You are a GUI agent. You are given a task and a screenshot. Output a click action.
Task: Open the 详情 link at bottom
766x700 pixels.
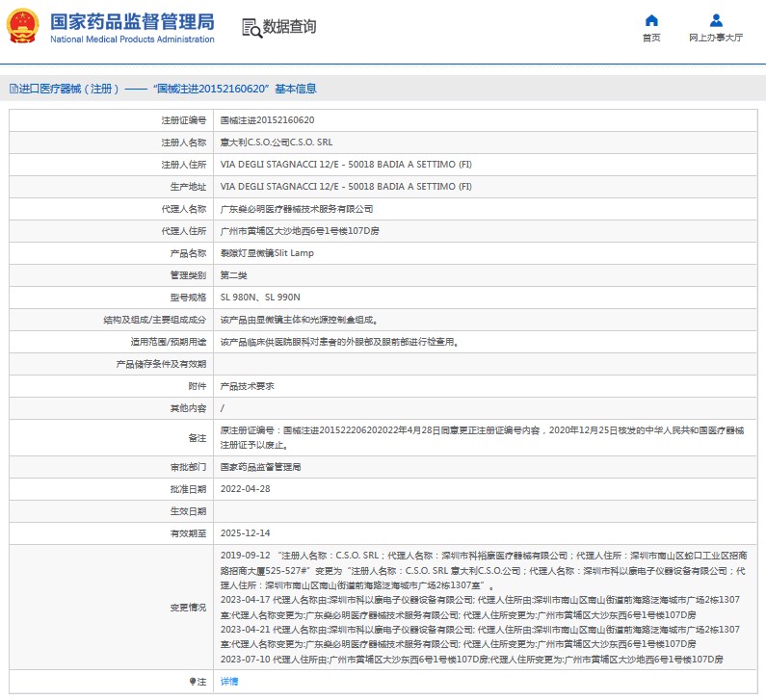coord(229,682)
